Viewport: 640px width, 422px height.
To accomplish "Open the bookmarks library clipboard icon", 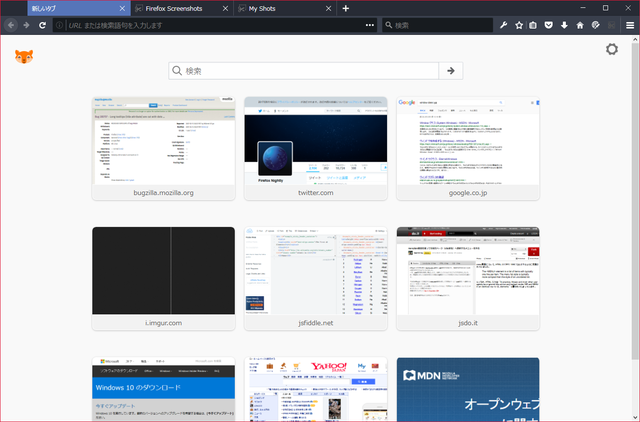I will [x=533, y=25].
